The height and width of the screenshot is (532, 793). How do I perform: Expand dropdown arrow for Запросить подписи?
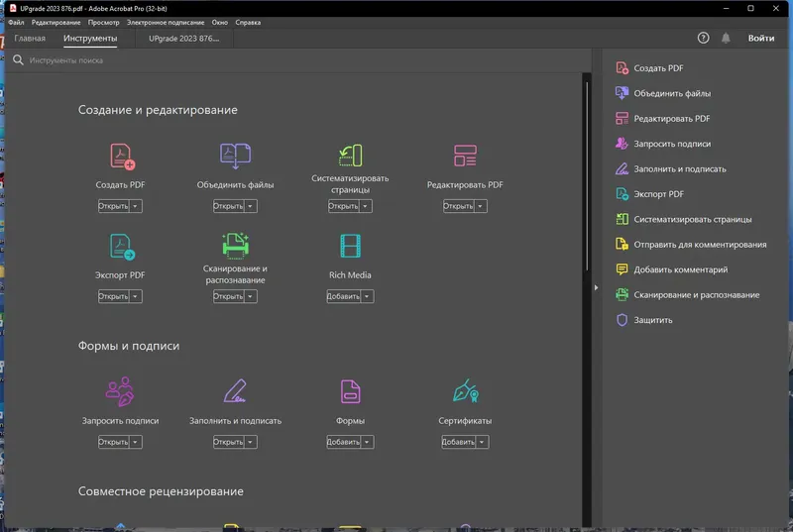[136, 442]
